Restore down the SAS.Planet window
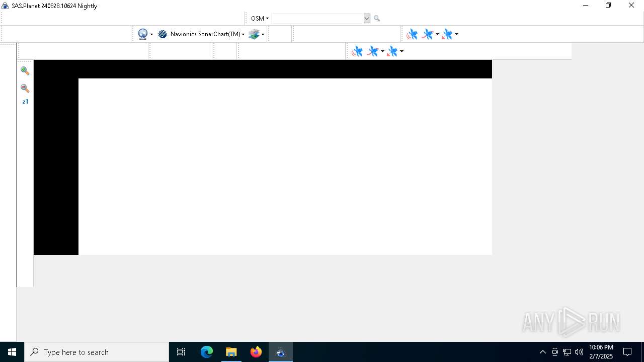 [608, 6]
